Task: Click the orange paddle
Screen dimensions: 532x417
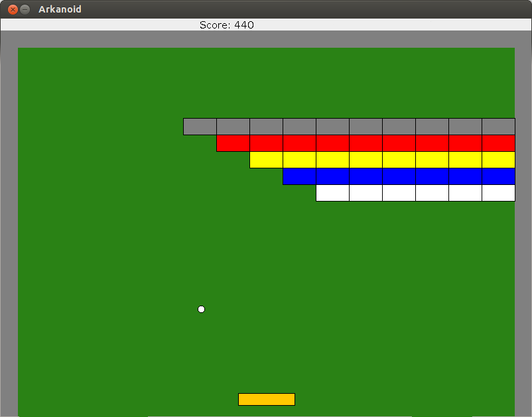Action: coord(266,399)
